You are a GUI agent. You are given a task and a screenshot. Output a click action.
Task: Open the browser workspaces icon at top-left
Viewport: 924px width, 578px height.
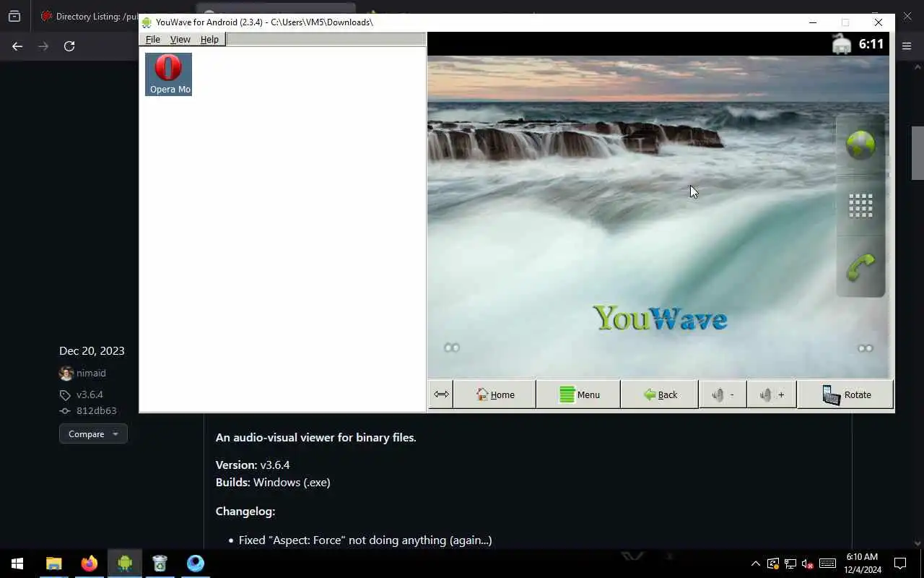click(x=14, y=16)
